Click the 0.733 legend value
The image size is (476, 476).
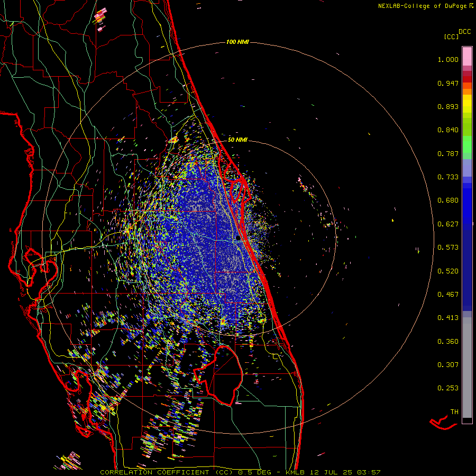click(x=448, y=177)
